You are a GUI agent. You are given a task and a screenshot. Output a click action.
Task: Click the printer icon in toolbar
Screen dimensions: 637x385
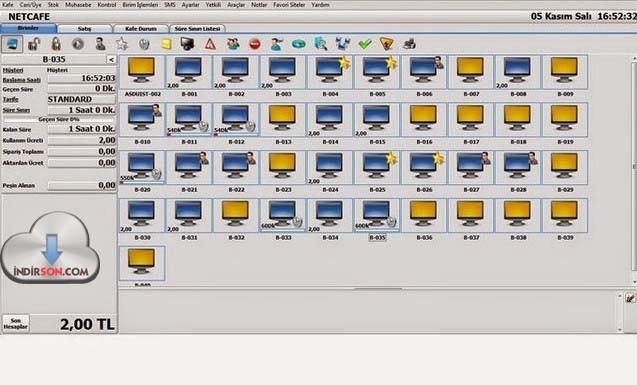coord(409,44)
